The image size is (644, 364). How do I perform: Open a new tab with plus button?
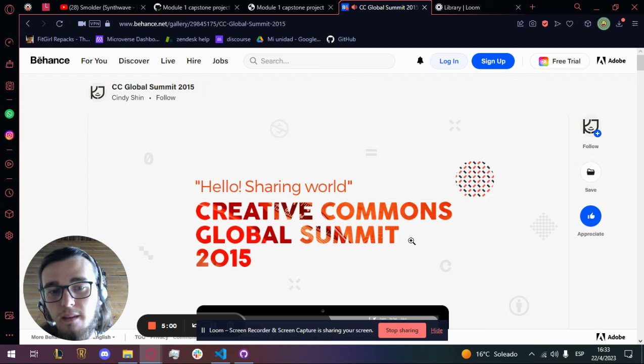[x=532, y=7]
